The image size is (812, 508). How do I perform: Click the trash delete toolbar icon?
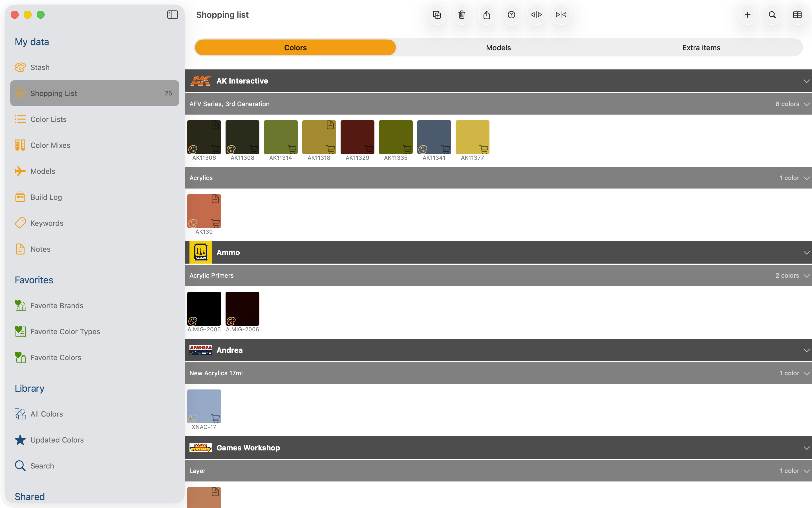click(462, 15)
